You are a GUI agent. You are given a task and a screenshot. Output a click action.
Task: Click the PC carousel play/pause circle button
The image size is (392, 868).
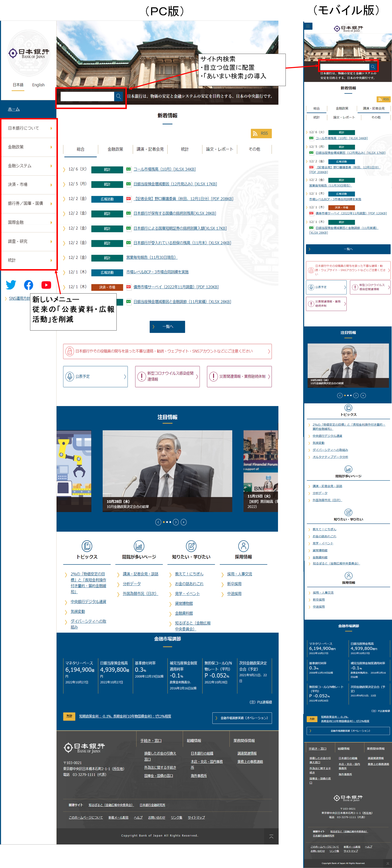point(184,522)
